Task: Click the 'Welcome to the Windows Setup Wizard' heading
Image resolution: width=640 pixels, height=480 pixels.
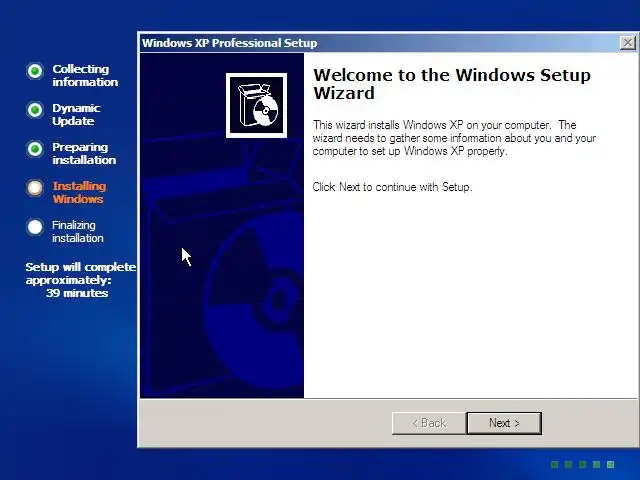Action: (x=452, y=84)
